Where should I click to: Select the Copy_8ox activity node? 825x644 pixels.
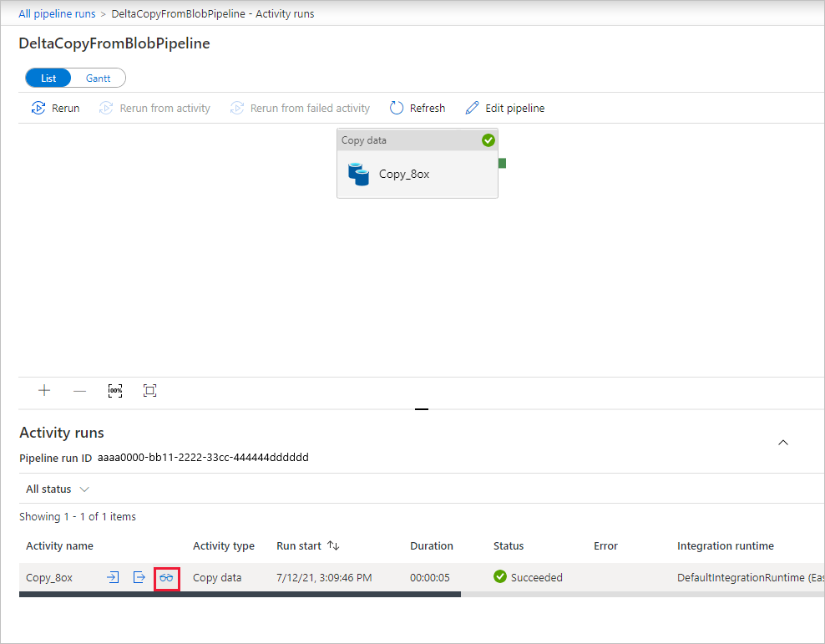[417, 175]
